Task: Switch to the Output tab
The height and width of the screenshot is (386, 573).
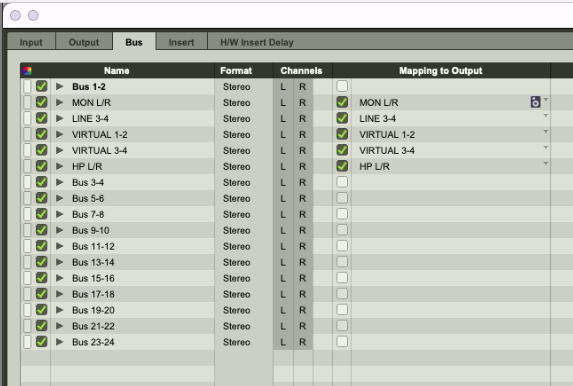Action: point(84,42)
